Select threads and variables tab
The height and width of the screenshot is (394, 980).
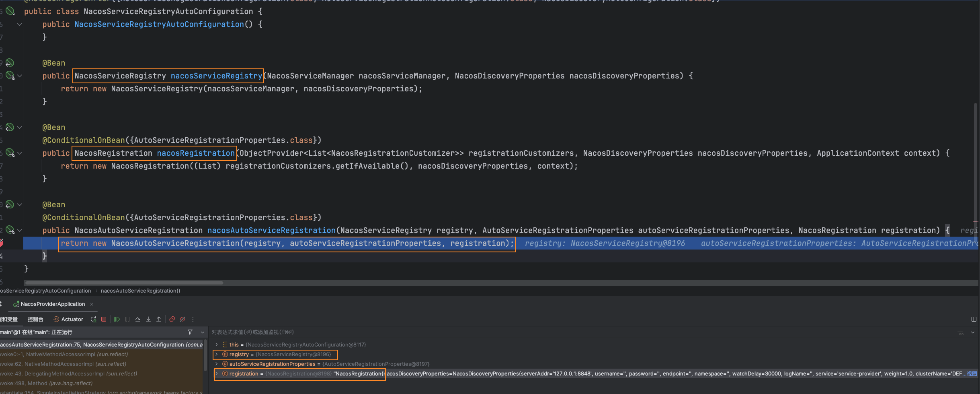pos(9,319)
